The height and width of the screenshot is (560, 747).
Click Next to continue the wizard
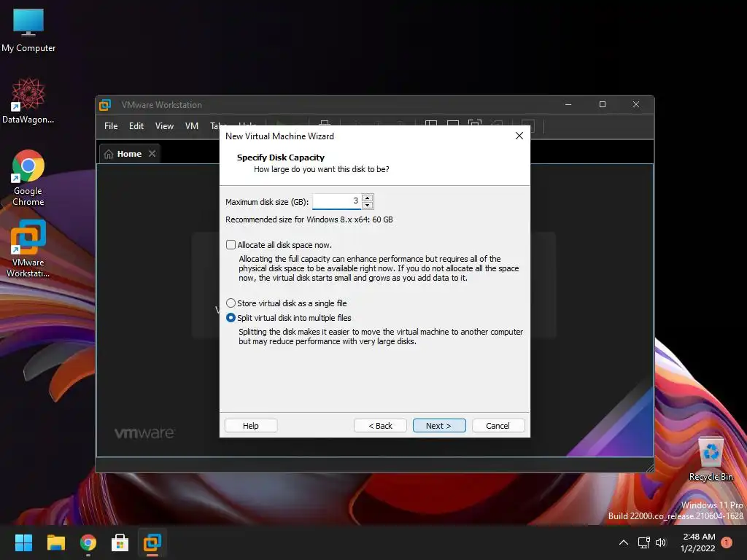[x=438, y=426]
